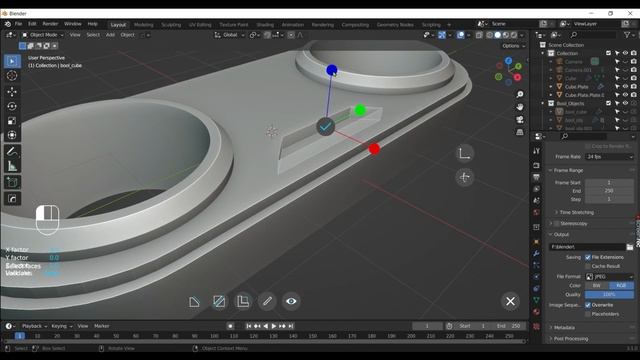Close the overlay with the X button

[510, 301]
